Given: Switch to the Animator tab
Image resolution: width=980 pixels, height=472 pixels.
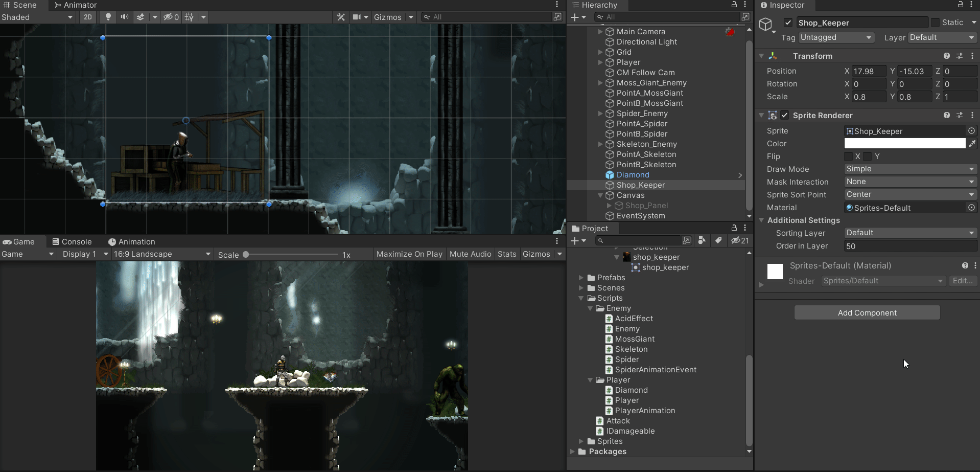Looking at the screenshot, I should 76,5.
